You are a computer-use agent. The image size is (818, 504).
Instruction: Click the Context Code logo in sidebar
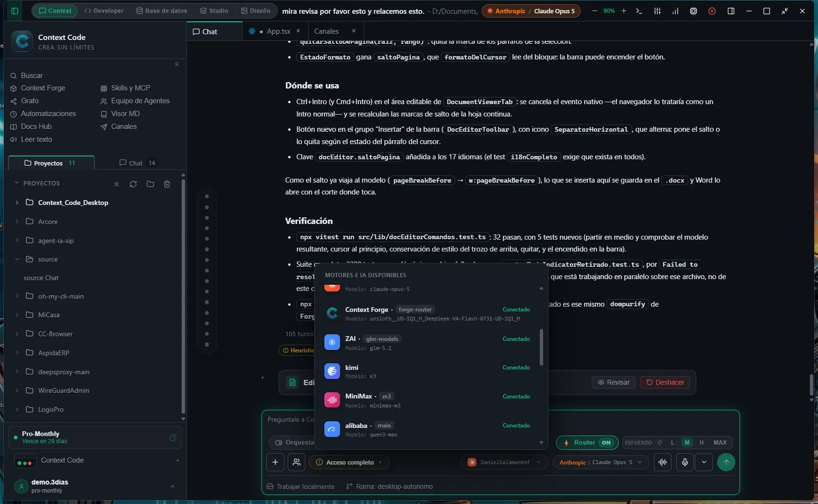pos(22,41)
